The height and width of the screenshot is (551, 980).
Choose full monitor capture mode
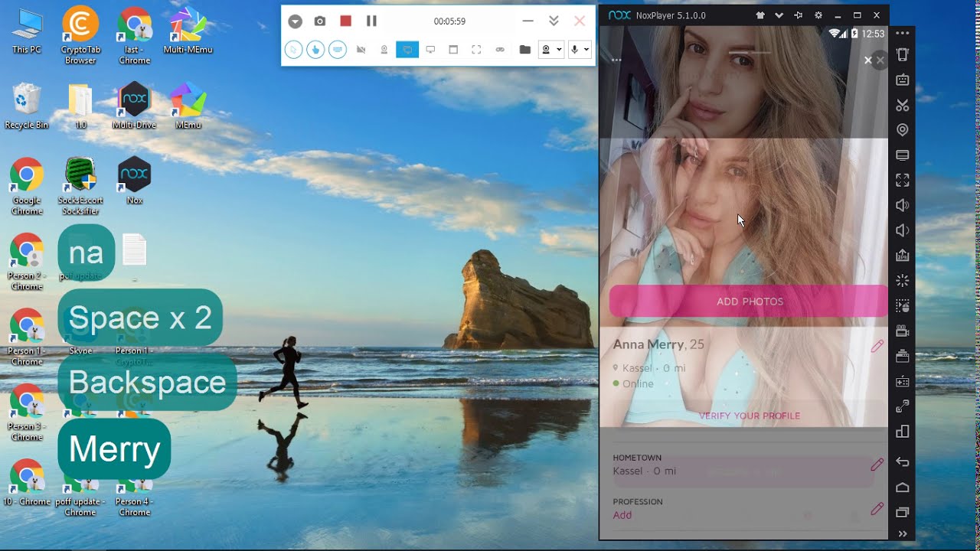coord(430,50)
